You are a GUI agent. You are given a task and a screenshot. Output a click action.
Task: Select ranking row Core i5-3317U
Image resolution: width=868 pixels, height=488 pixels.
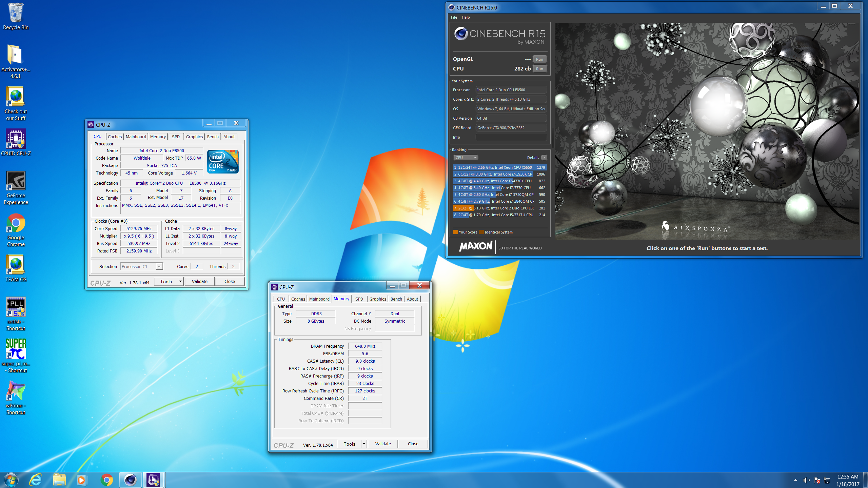499,215
